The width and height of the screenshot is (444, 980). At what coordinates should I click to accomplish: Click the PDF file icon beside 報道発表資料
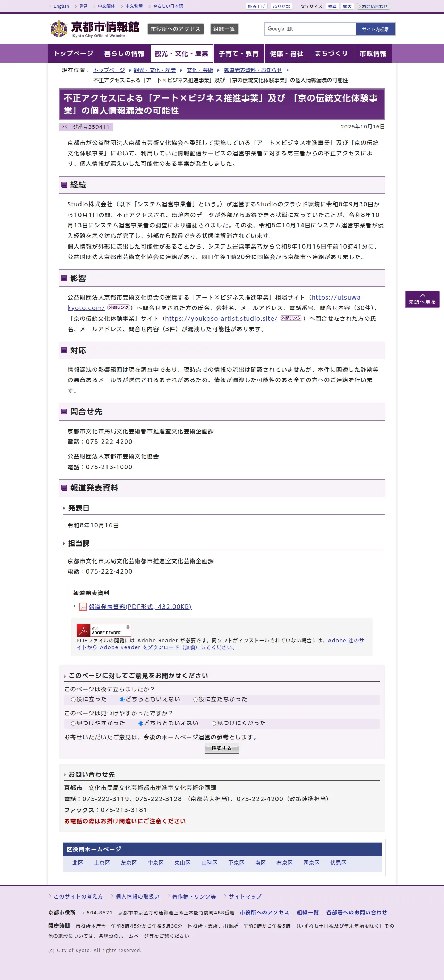[83, 607]
